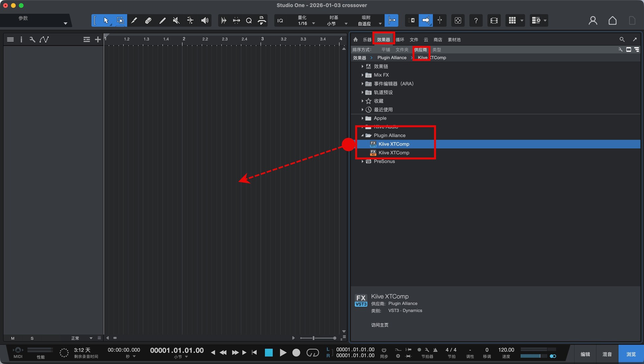The image size is (644, 364).
Task: Switch to the 循环 browser tab
Action: click(400, 40)
